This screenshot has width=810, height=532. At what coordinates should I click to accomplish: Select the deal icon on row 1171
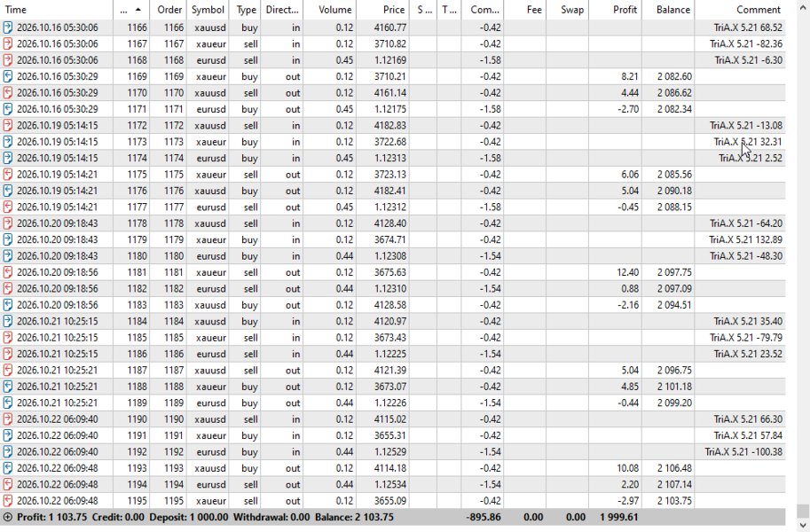pos(7,109)
